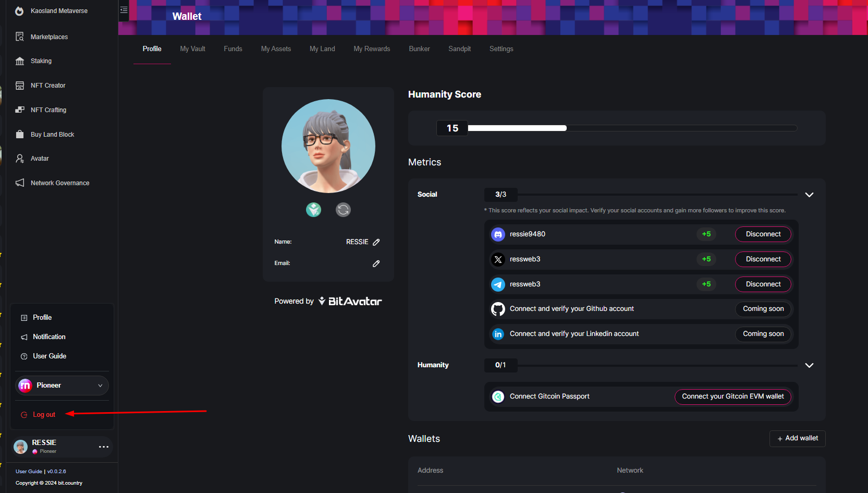The width and height of the screenshot is (868, 493).
Task: Switch to the My Vault tab
Action: click(x=192, y=49)
